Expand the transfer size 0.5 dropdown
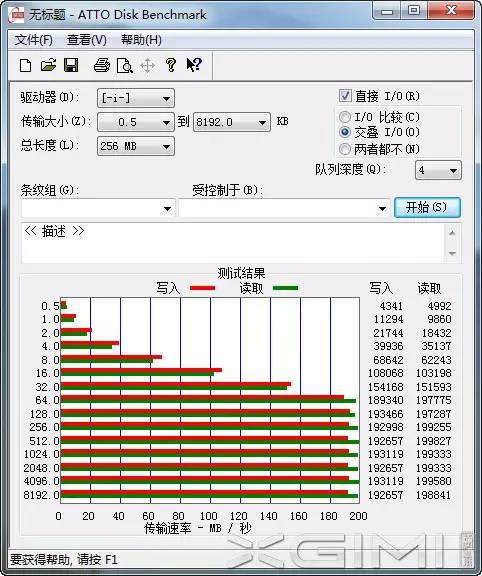482x576 pixels. coord(136,122)
